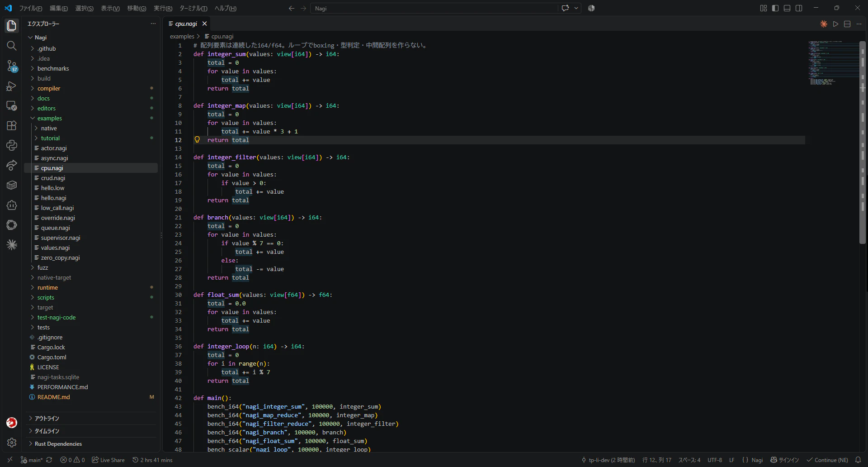Open the 表示(V) menu
Viewport: 868px width, 467px height.
coord(110,8)
